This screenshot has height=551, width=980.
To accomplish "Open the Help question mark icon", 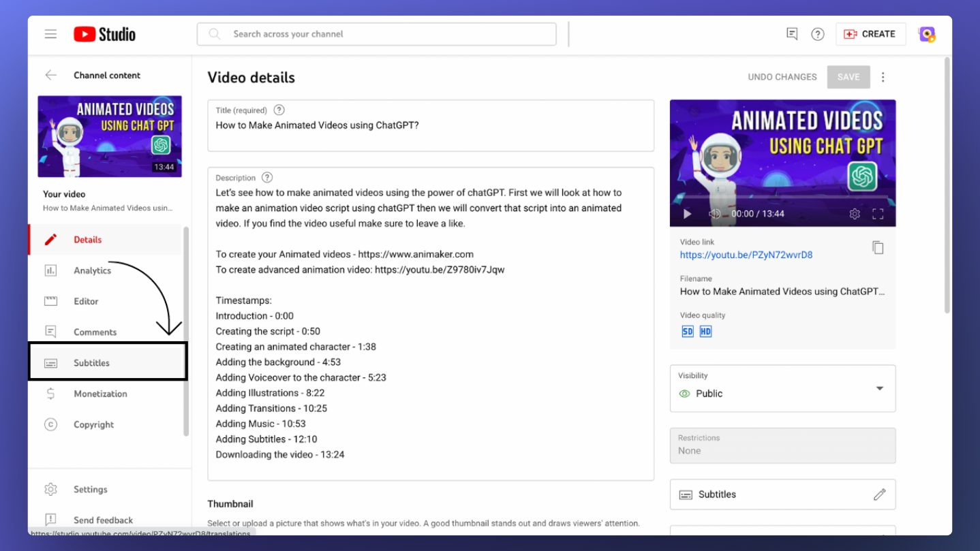I will click(818, 34).
